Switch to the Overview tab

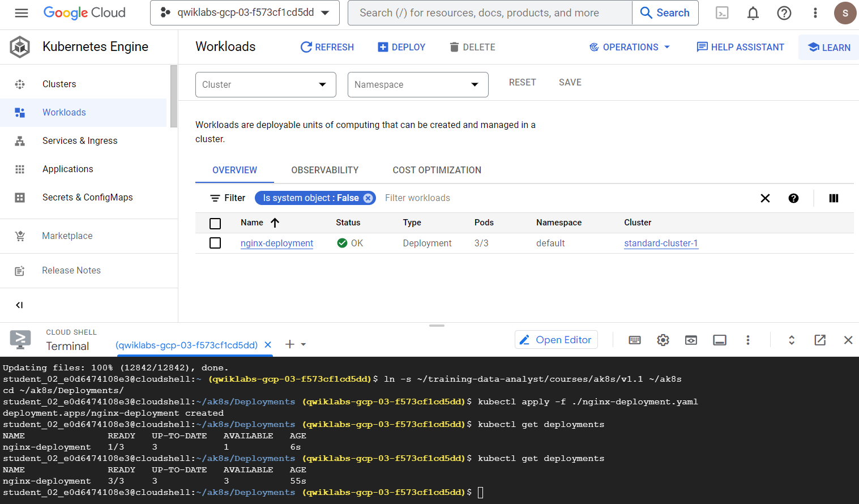point(234,170)
